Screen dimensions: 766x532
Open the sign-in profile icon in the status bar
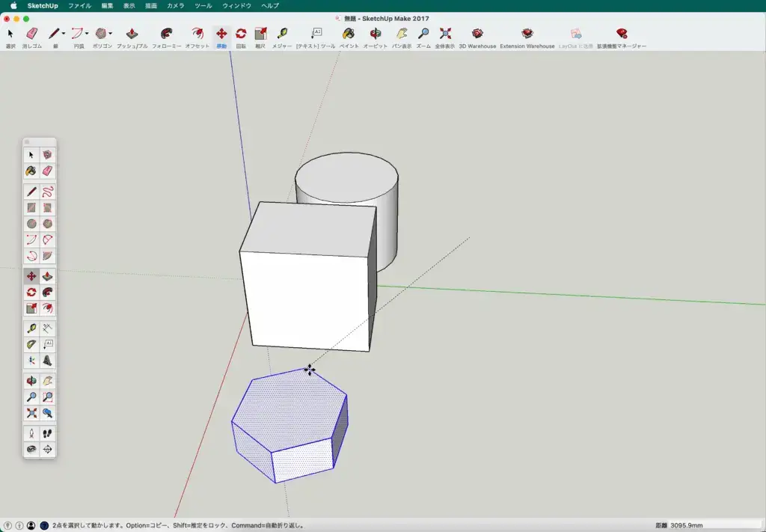(31, 526)
